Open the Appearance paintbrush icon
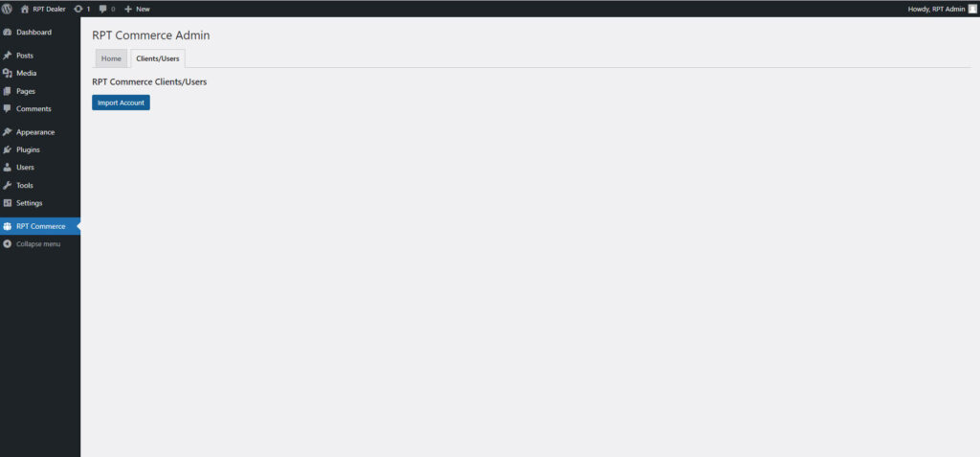Image resolution: width=980 pixels, height=457 pixels. coord(8,132)
